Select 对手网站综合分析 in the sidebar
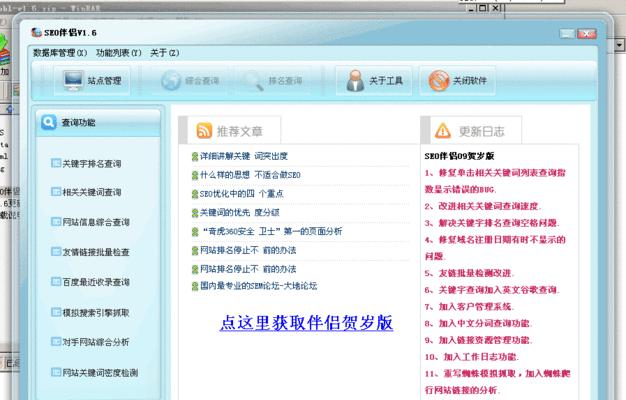The width and height of the screenshot is (626, 400). coord(96,342)
